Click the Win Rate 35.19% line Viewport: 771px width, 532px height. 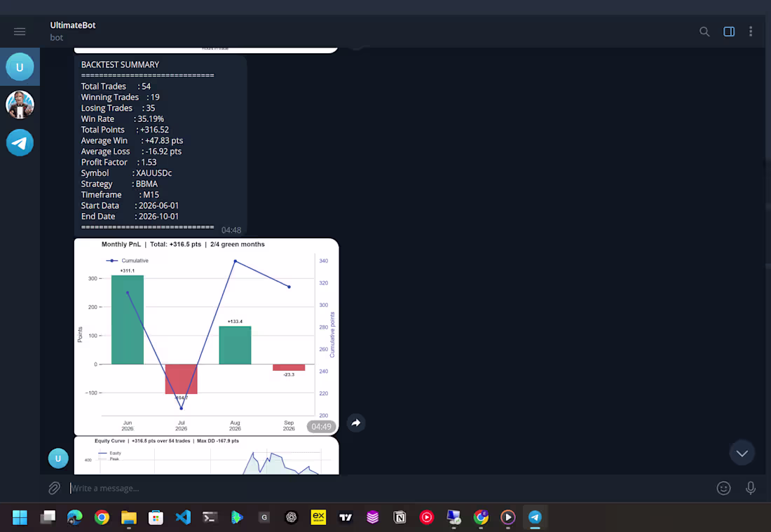pyautogui.click(x=123, y=119)
